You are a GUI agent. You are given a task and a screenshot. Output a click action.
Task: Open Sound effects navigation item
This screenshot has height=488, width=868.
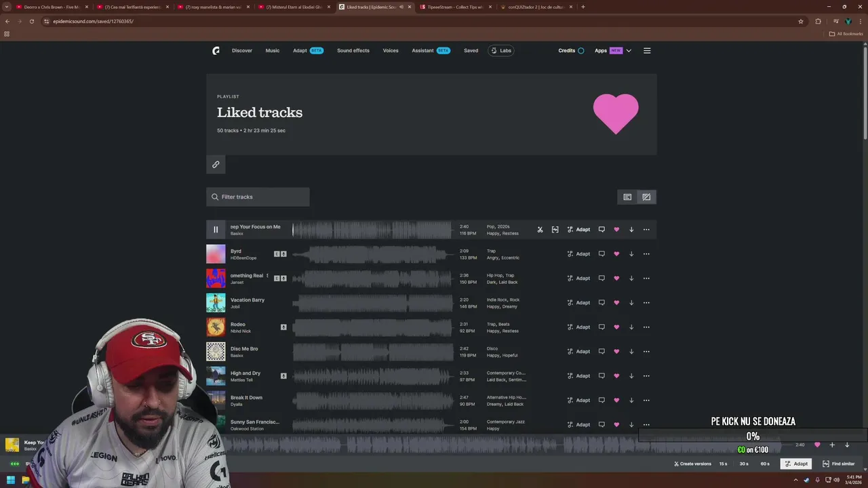click(353, 51)
